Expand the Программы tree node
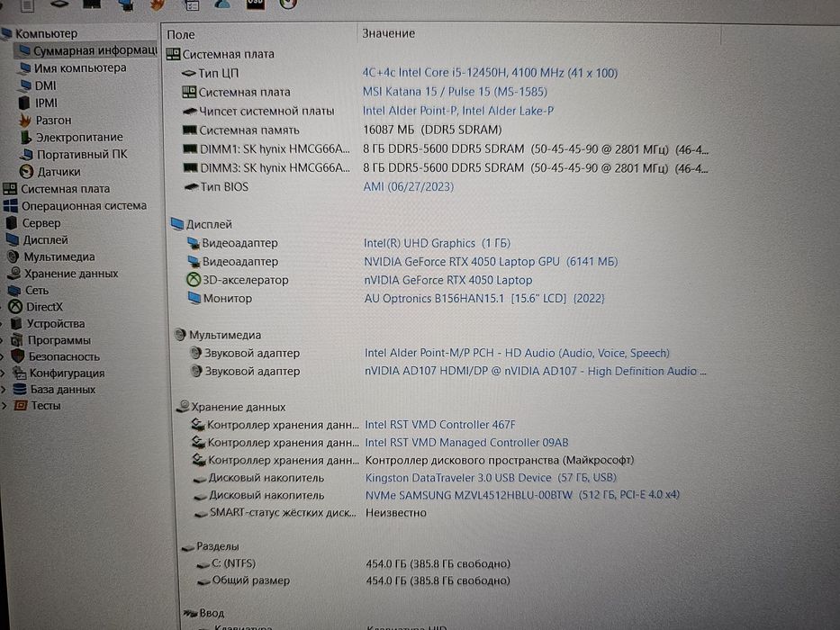This screenshot has height=630, width=840. (2, 340)
